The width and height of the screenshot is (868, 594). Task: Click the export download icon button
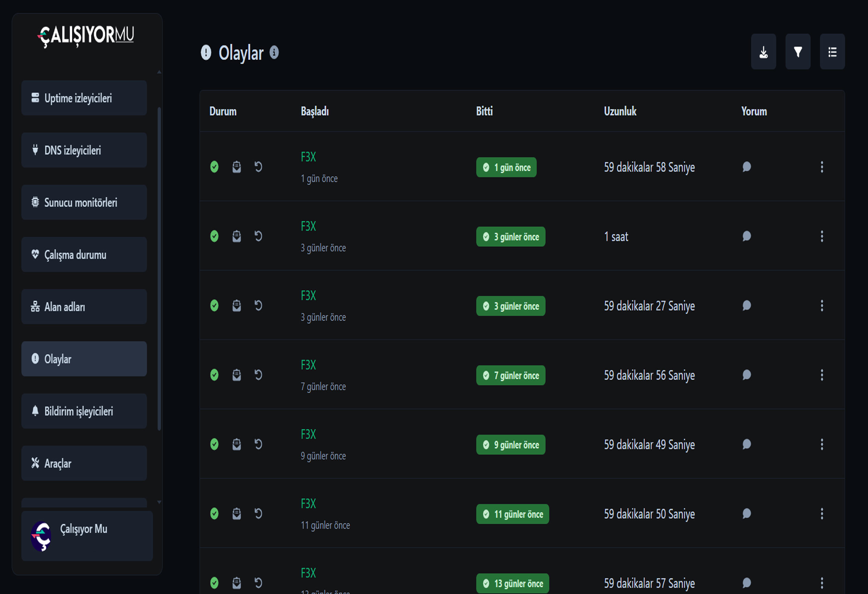(x=763, y=52)
